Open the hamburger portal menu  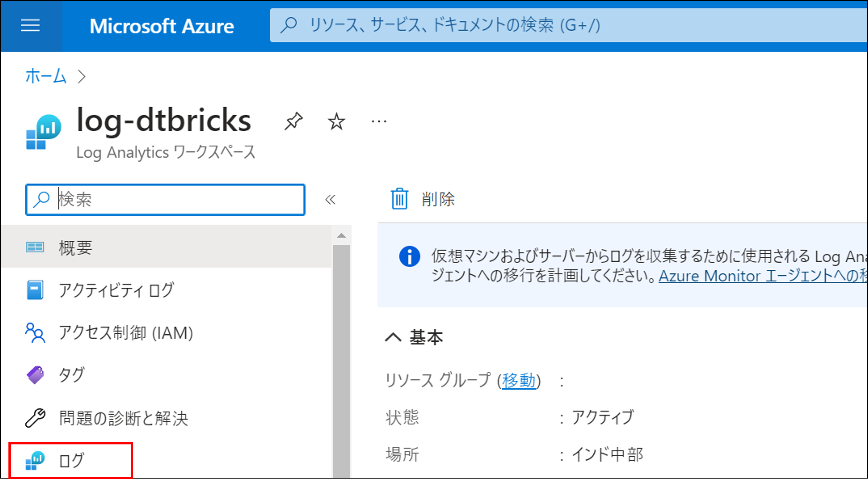pos(30,26)
